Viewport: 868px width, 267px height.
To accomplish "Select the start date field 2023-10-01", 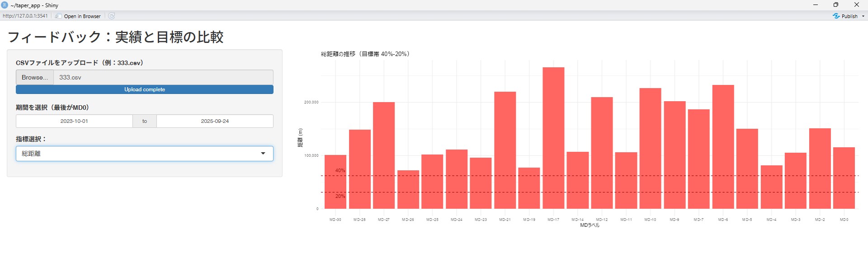I will [74, 121].
